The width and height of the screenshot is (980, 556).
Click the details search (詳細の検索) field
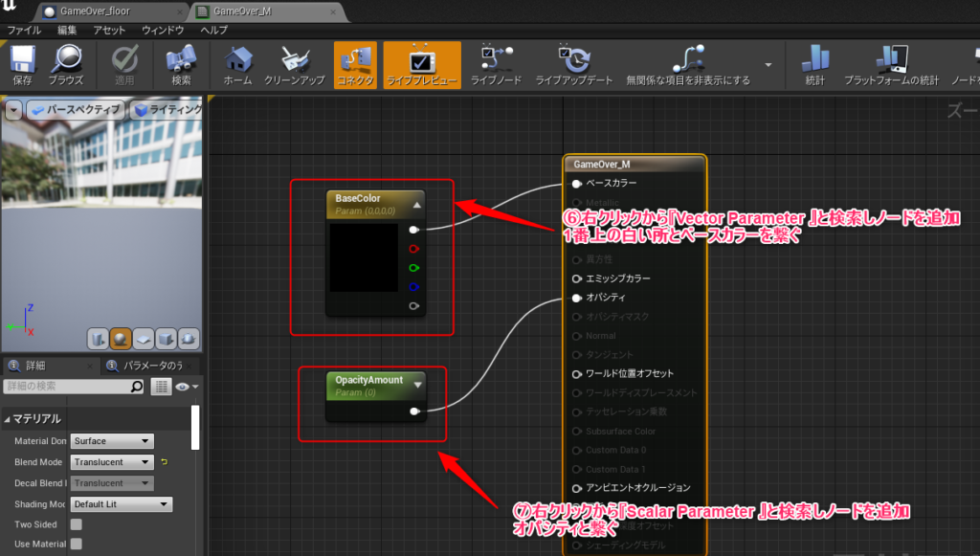pos(65,387)
